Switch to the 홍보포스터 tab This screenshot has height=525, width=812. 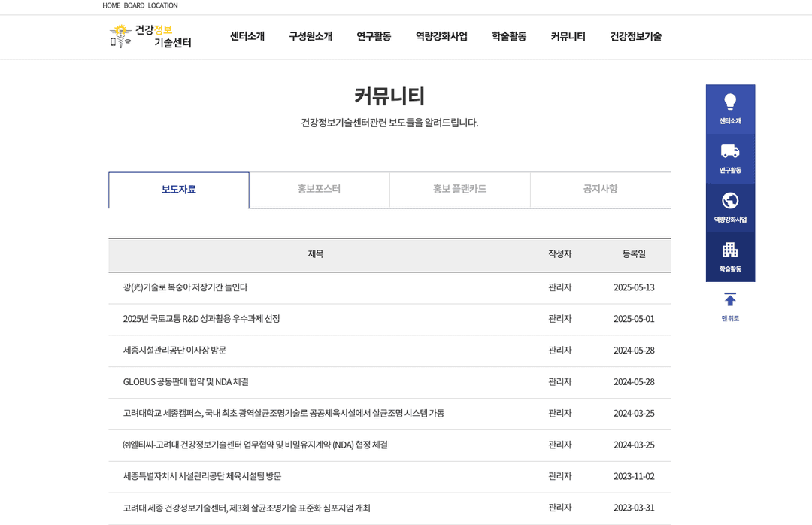click(x=319, y=190)
